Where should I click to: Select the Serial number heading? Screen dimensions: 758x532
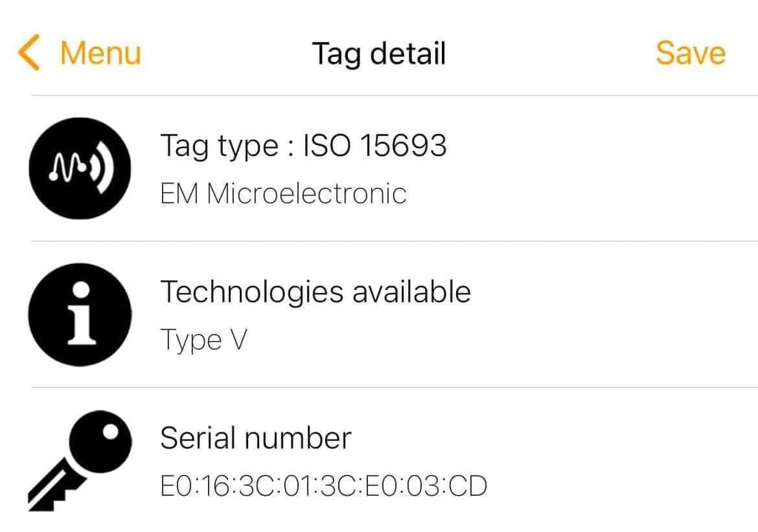(255, 438)
